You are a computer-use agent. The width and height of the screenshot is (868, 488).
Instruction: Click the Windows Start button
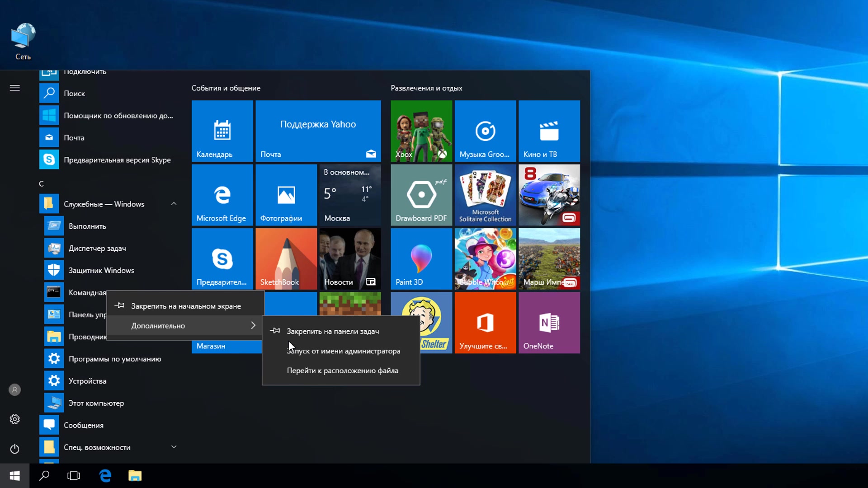tap(14, 476)
